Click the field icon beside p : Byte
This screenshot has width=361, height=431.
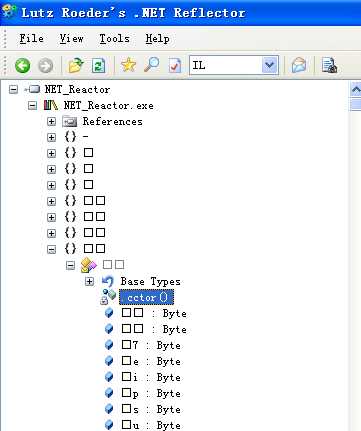click(x=109, y=393)
